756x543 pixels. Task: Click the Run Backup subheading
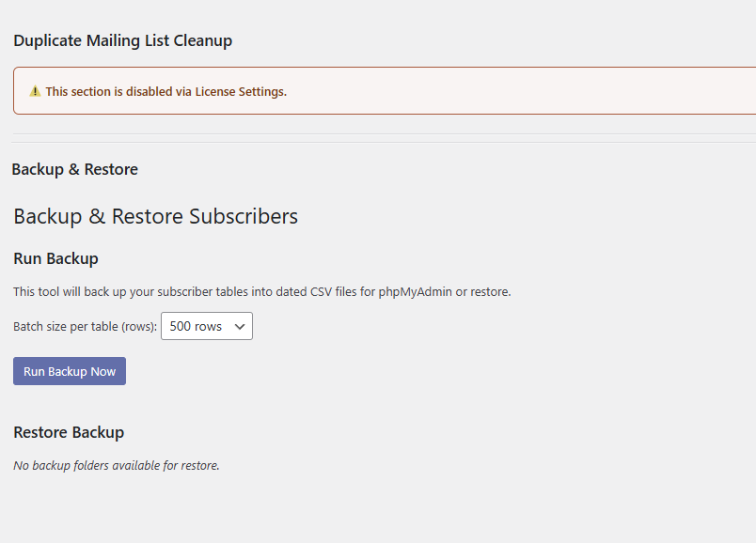click(55, 258)
